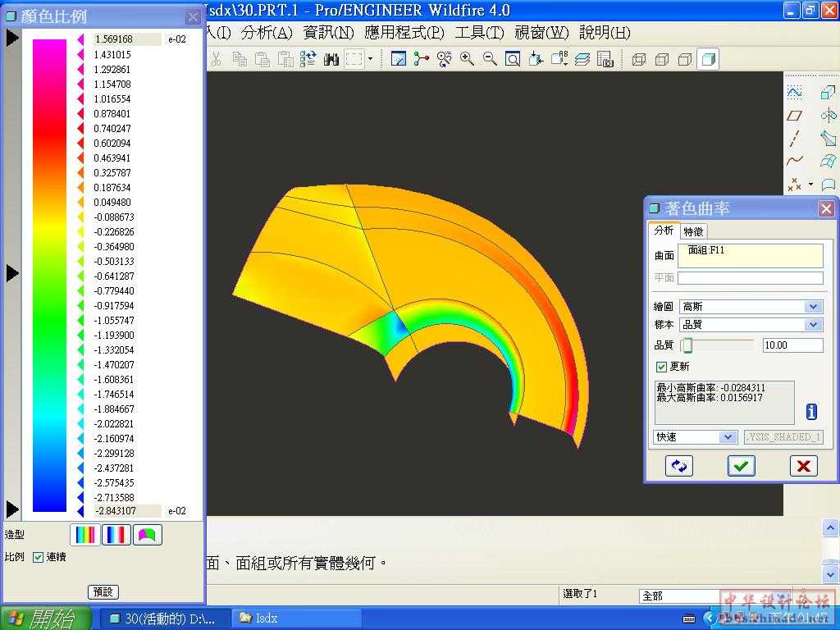840x630 pixels.
Task: Click the 品質 slider handle
Action: [x=687, y=345]
